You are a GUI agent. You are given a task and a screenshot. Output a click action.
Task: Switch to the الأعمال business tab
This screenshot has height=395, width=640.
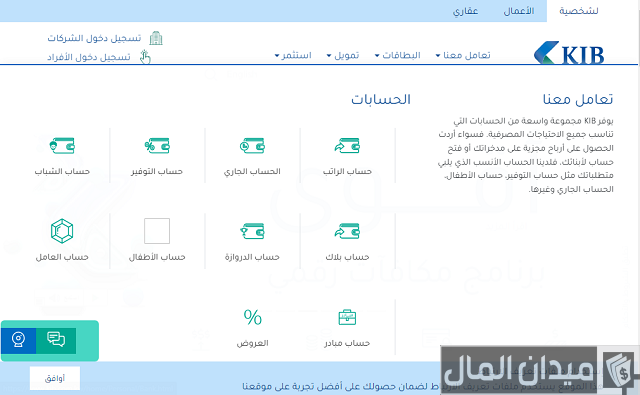click(518, 11)
